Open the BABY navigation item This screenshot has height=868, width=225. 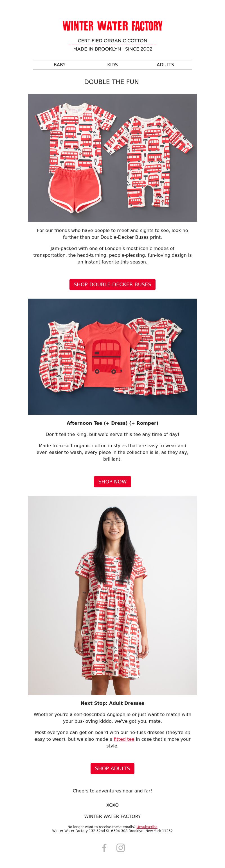(60, 65)
